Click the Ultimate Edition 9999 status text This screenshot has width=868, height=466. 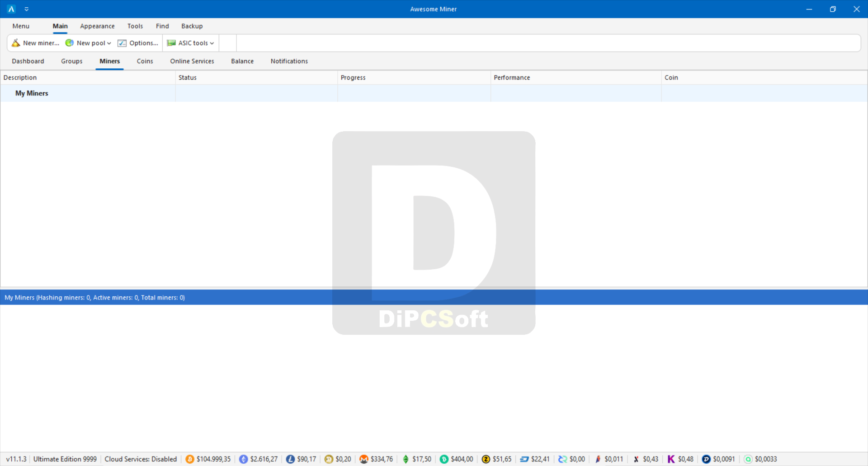(65, 459)
